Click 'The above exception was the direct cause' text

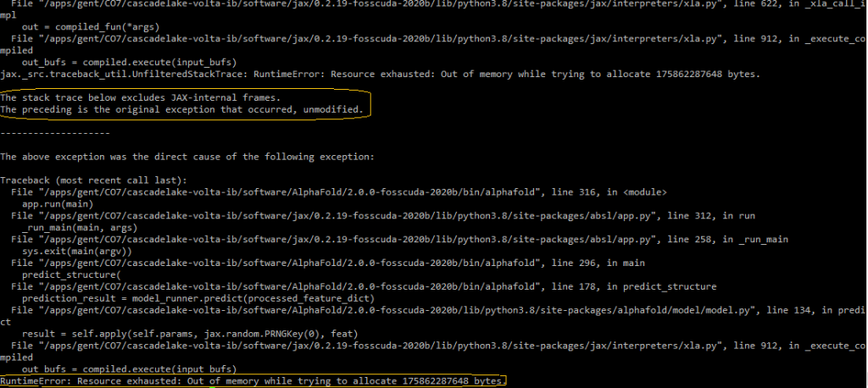186,158
